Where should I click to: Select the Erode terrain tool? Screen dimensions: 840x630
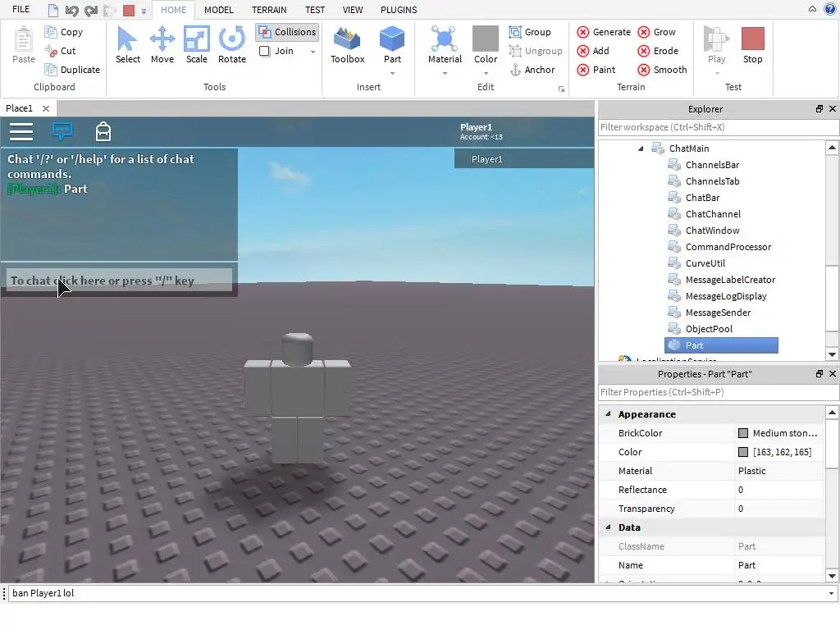point(659,51)
